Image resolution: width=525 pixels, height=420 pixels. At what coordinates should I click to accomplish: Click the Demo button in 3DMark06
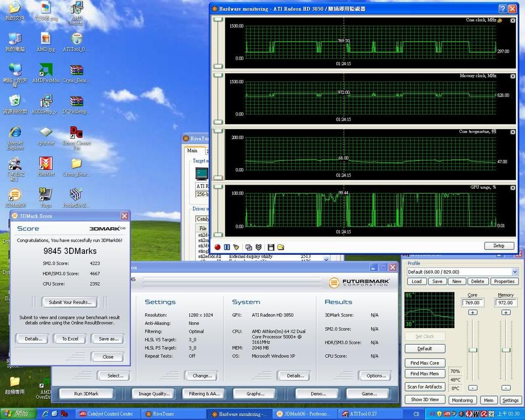(318, 393)
